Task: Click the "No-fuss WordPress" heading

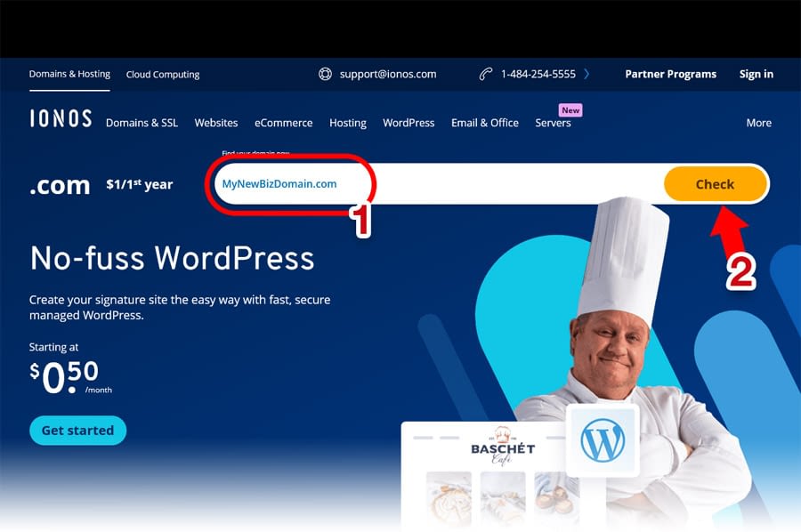Action: [172, 258]
